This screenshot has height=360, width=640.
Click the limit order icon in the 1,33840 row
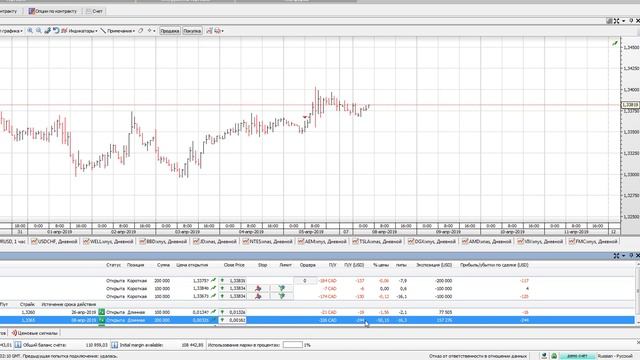point(282,289)
